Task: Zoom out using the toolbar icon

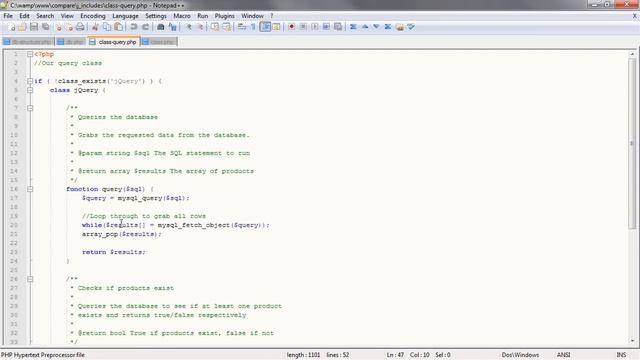Action: coord(200,27)
